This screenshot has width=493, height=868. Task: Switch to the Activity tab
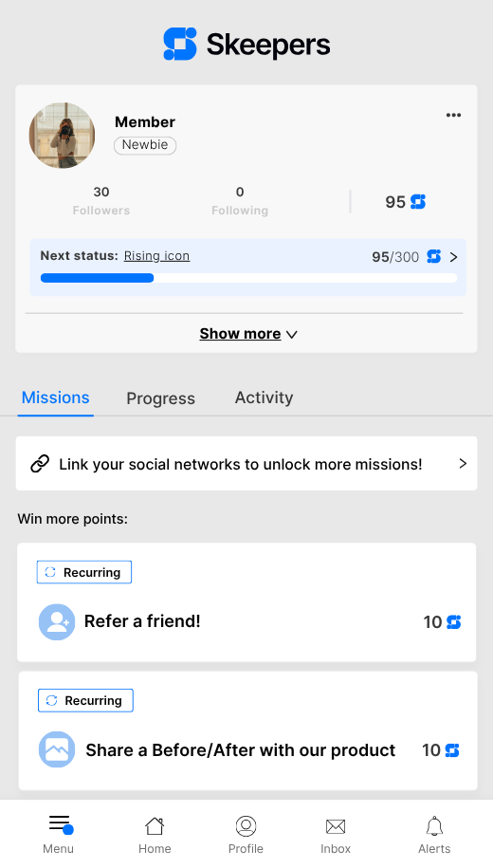click(x=264, y=397)
